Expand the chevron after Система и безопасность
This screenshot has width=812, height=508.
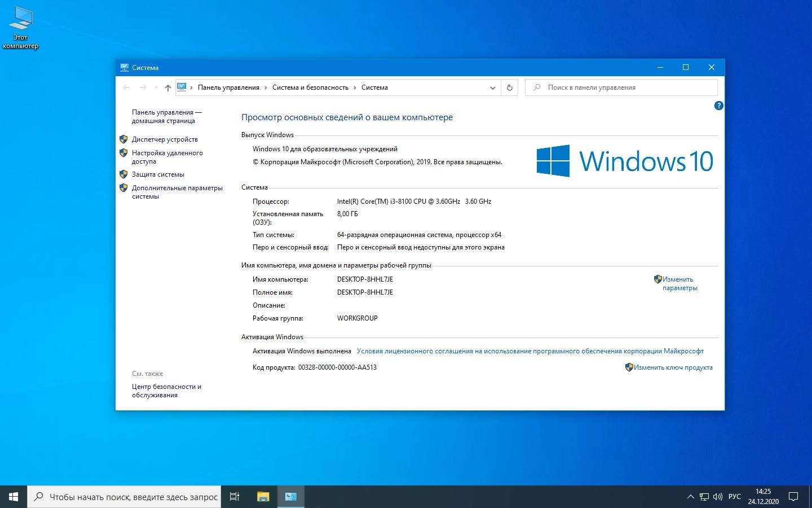355,87
